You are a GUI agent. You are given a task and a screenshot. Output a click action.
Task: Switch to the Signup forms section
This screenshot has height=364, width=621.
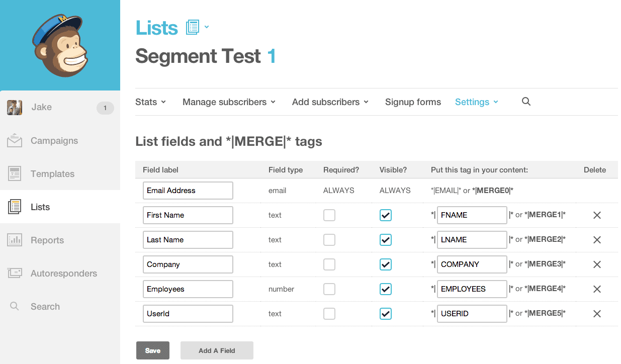click(x=413, y=102)
